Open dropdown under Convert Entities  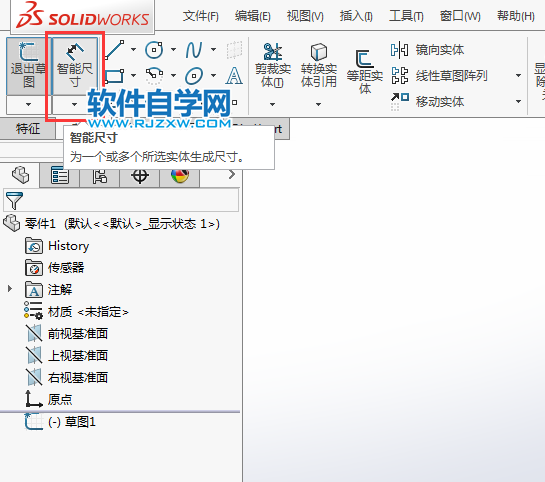coord(318,104)
